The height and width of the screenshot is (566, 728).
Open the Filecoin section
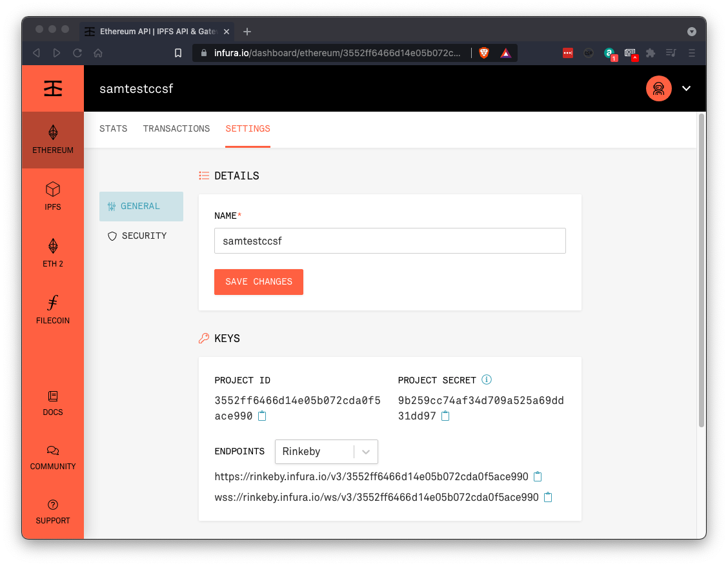53,310
